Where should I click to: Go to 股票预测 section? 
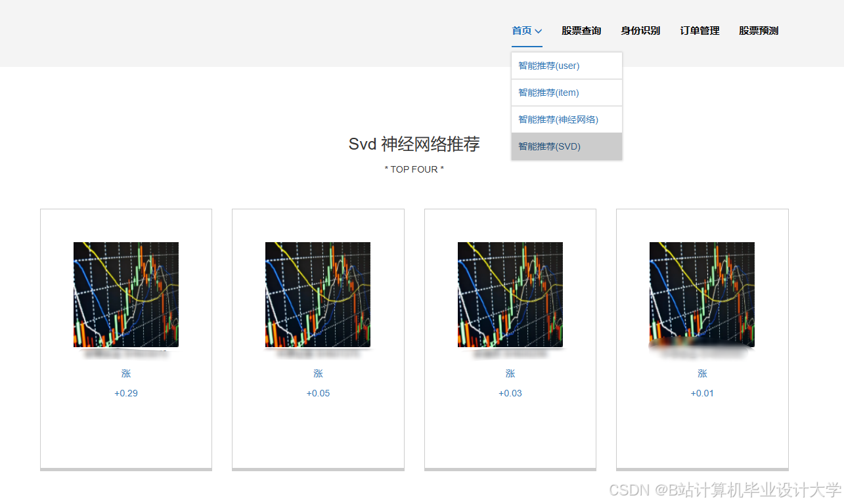coord(758,30)
